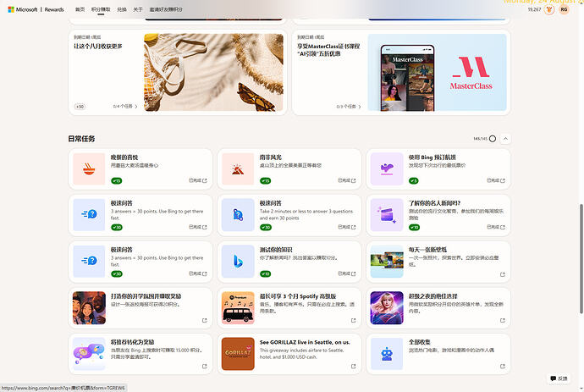Select the 积分赚取 navigation tab

point(101,9)
